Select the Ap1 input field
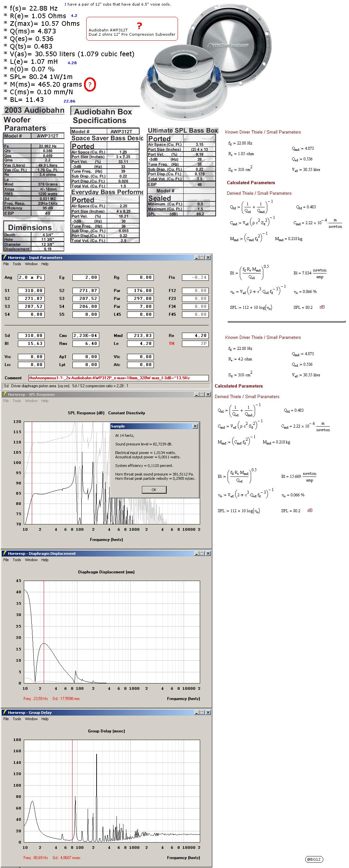This screenshot has height=868, width=349. [86, 357]
